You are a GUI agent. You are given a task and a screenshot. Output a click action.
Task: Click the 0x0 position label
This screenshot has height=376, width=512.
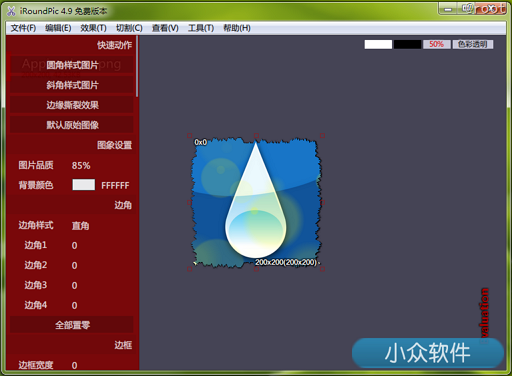coord(201,142)
